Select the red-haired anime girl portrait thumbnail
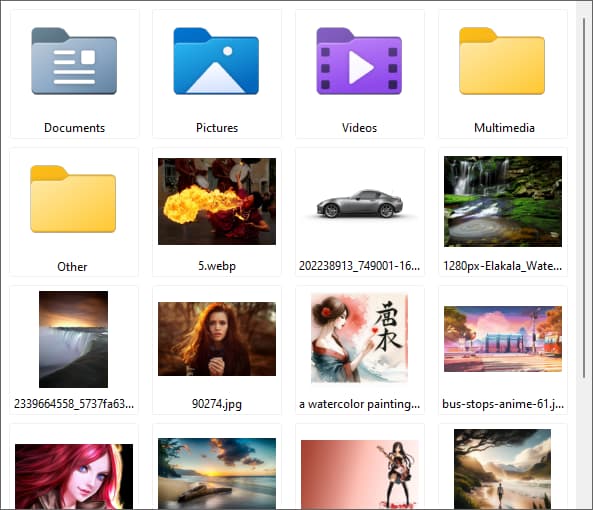The width and height of the screenshot is (593, 510). pyautogui.click(x=74, y=476)
